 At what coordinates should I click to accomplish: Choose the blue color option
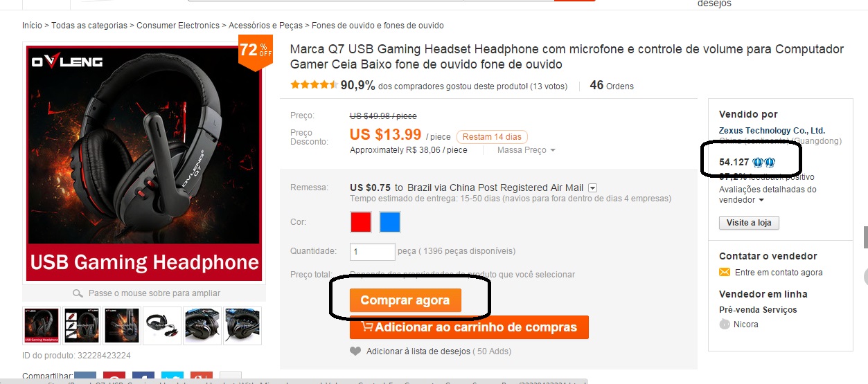(x=390, y=222)
